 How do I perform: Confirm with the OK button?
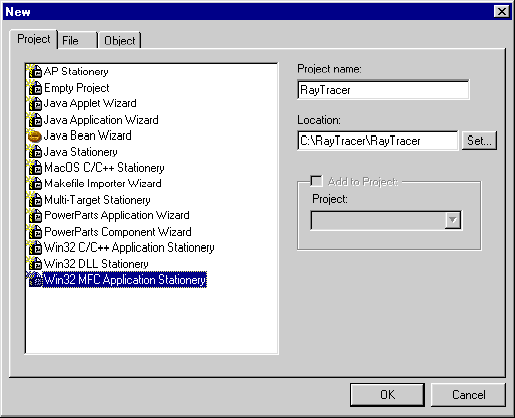point(387,395)
